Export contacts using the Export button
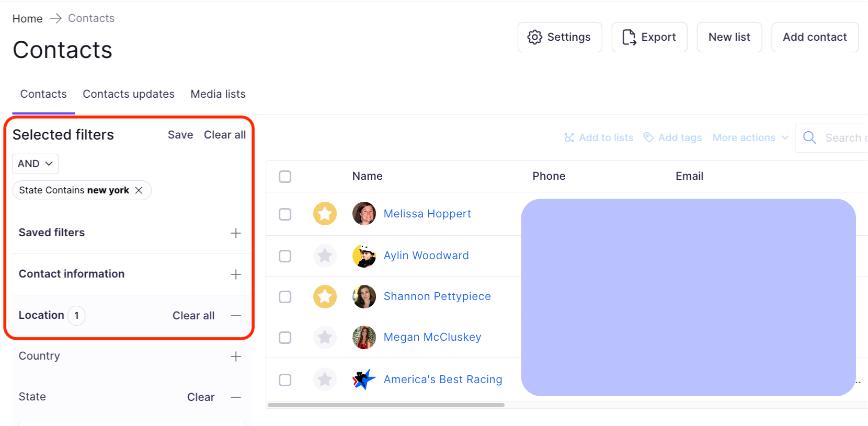Image resolution: width=868 pixels, height=426 pixels. pos(649,37)
